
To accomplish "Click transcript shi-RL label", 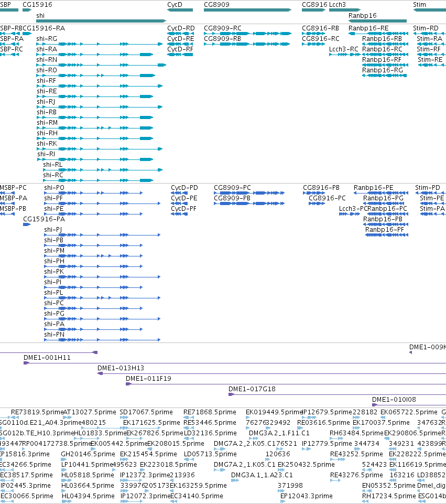I will pos(52,165).
